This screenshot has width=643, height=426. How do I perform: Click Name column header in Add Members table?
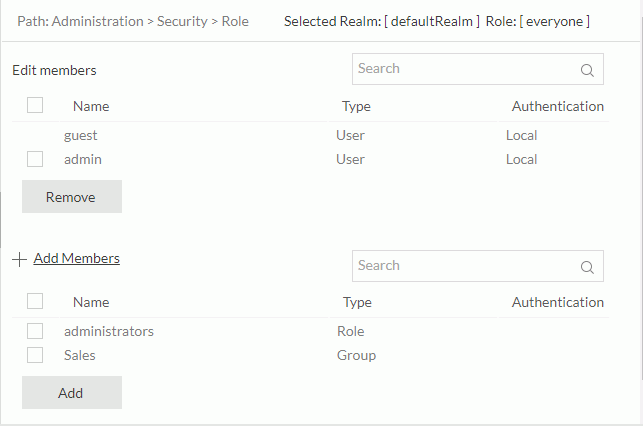(x=91, y=302)
